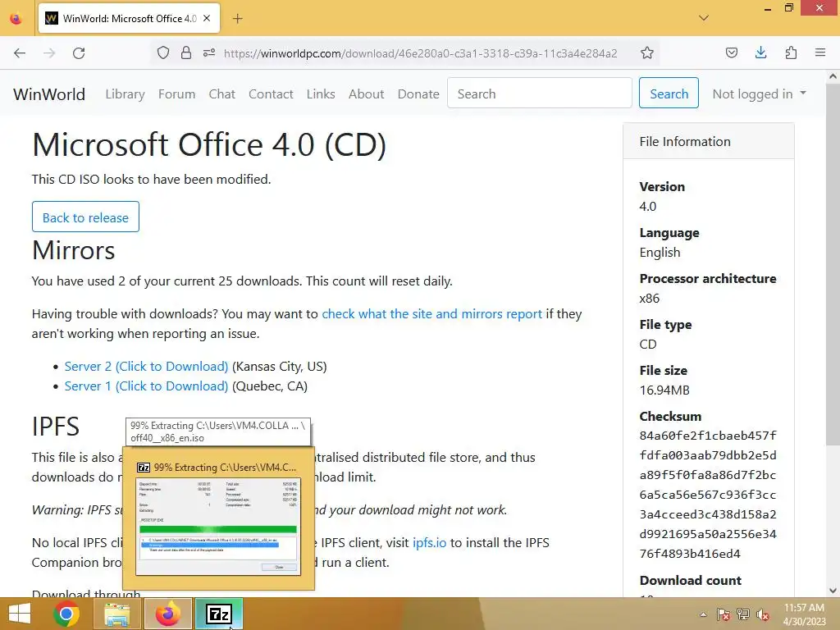Open the Contact menu item
The height and width of the screenshot is (630, 840).
point(271,94)
